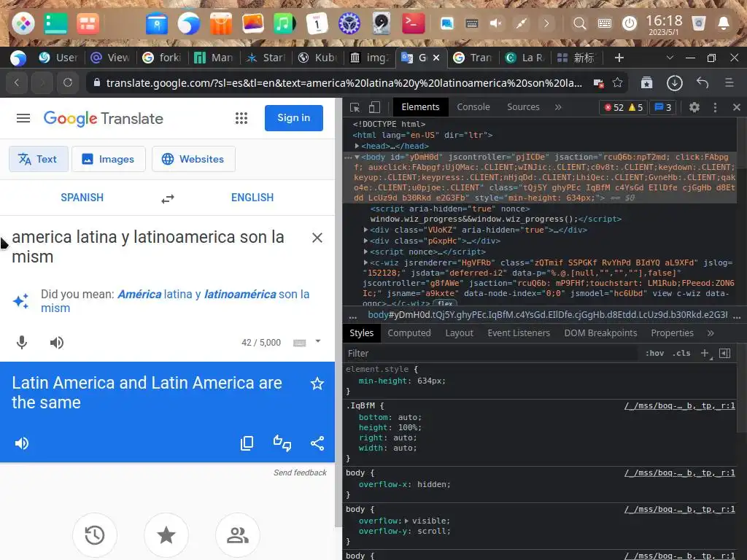This screenshot has height=560, width=747.
Task: Open the errors and warnings counter
Action: 624,107
